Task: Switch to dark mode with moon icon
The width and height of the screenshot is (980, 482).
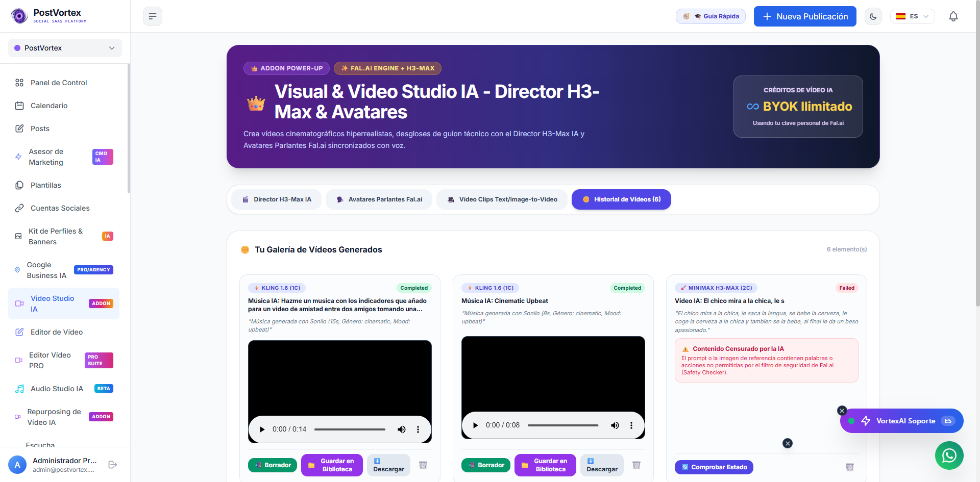Action: [873, 16]
